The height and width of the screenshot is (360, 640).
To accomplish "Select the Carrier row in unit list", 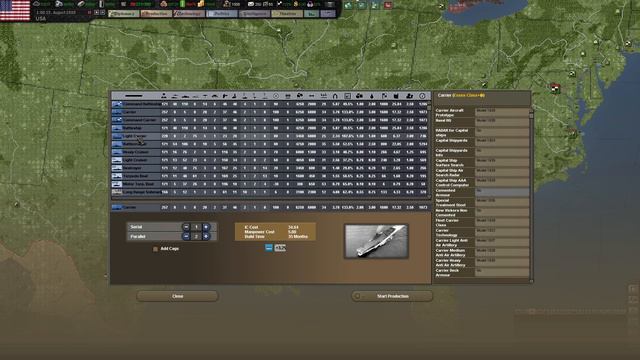I will (270, 112).
